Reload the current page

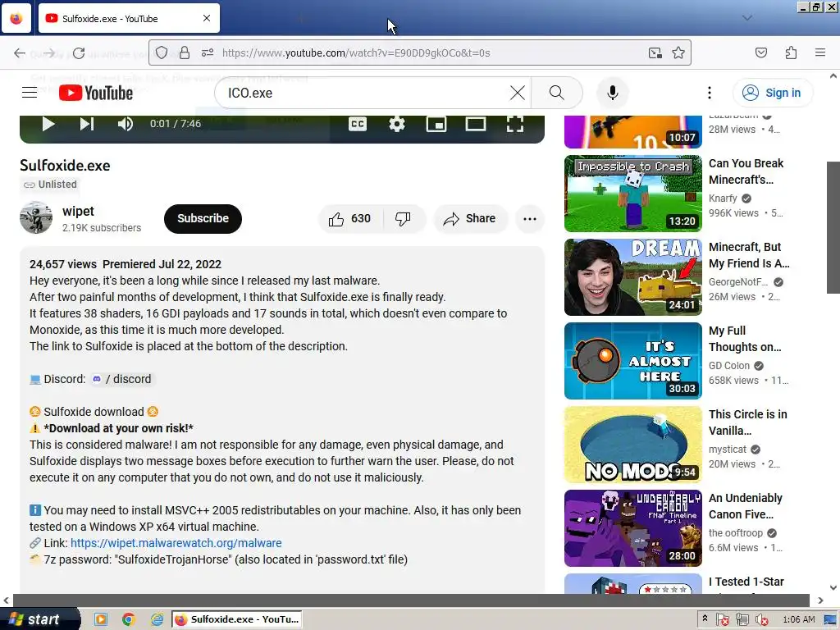tap(79, 52)
